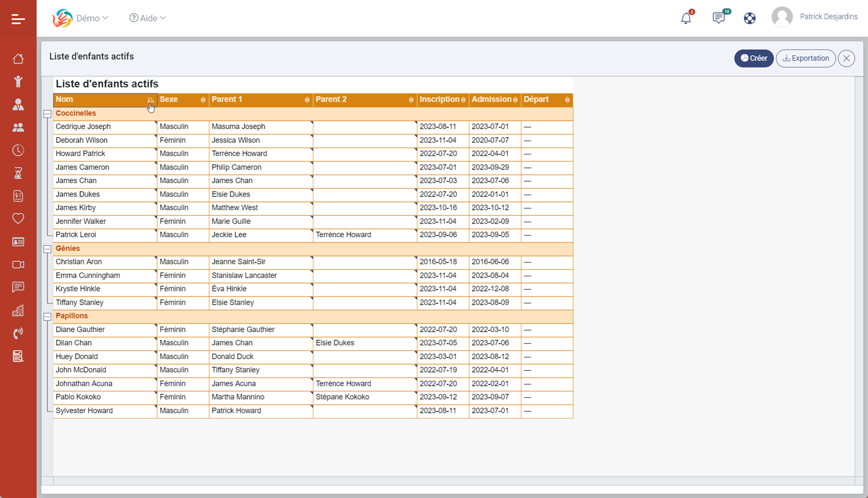Open the hourglass sidebar icon
868x498 pixels.
pos(18,173)
